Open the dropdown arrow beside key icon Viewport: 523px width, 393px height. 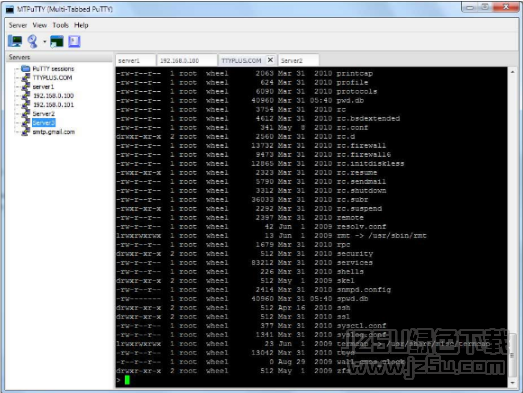click(x=44, y=42)
